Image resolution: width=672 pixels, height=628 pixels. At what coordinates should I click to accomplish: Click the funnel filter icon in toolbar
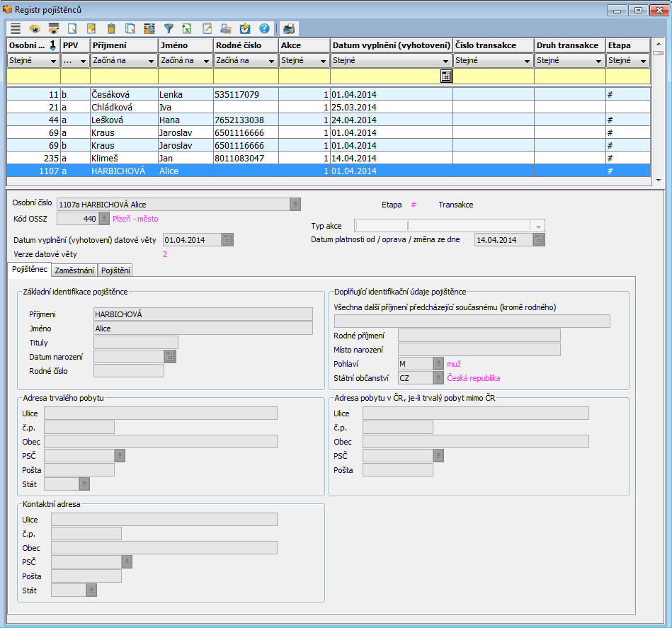pyautogui.click(x=169, y=28)
